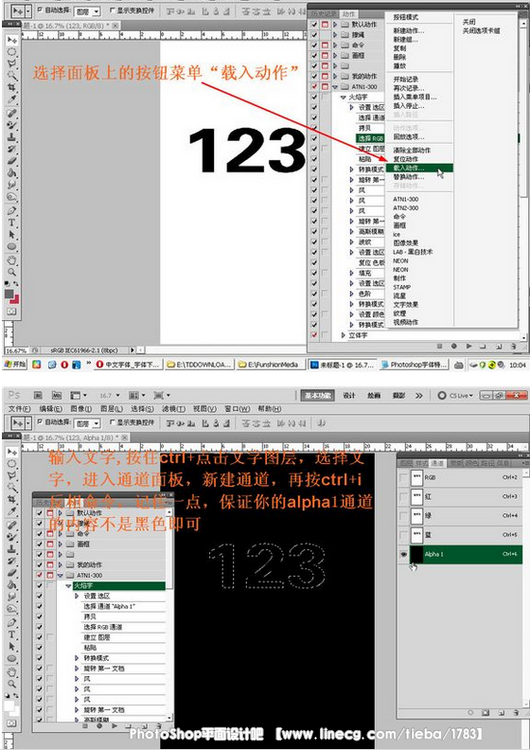This screenshot has width=530, height=750.
Task: Click Load channel as selection icon in Channels panel
Action: coord(470,713)
